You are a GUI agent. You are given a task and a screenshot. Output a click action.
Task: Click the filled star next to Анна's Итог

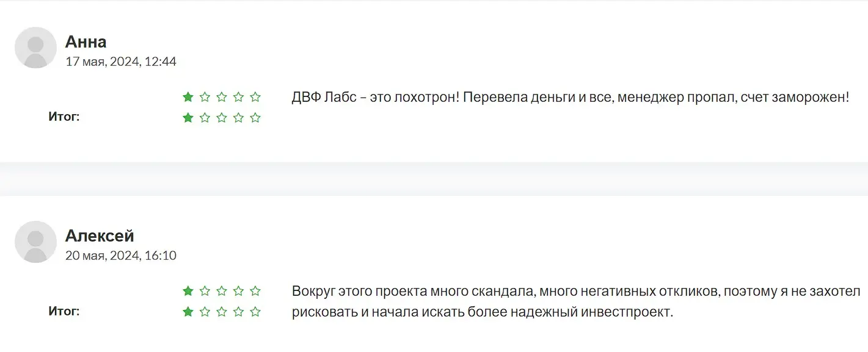pyautogui.click(x=188, y=118)
